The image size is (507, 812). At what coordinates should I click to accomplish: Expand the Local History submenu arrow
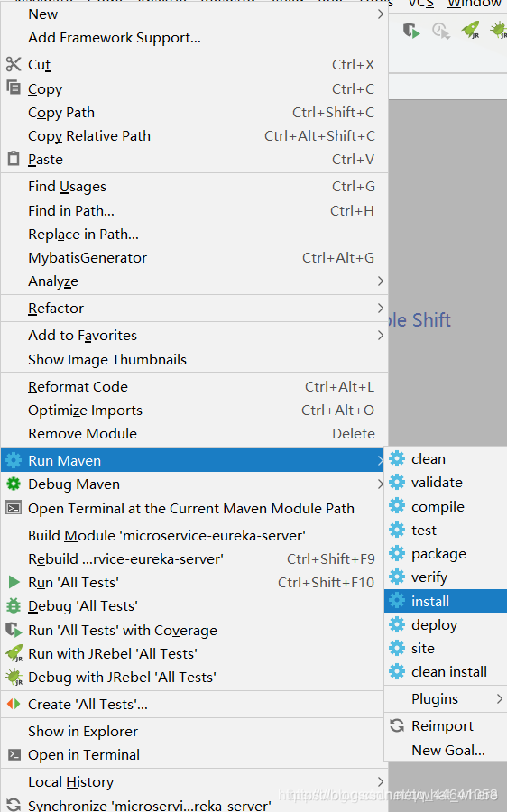point(381,781)
